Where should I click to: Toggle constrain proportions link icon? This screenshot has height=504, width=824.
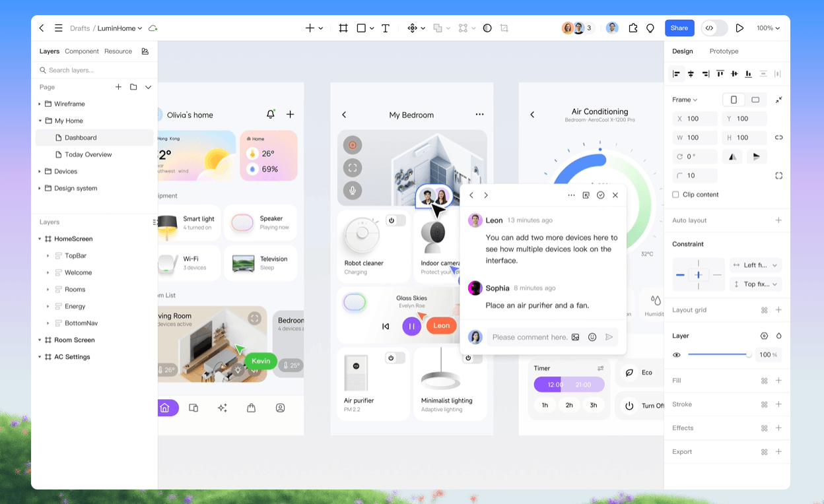[778, 137]
